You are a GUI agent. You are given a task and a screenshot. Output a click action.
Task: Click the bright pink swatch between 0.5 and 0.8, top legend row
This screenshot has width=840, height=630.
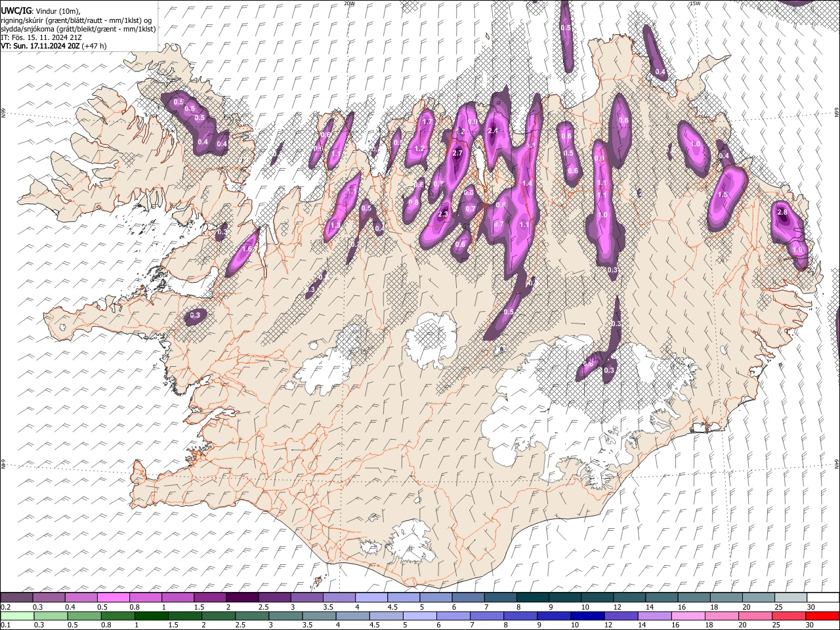114,598
